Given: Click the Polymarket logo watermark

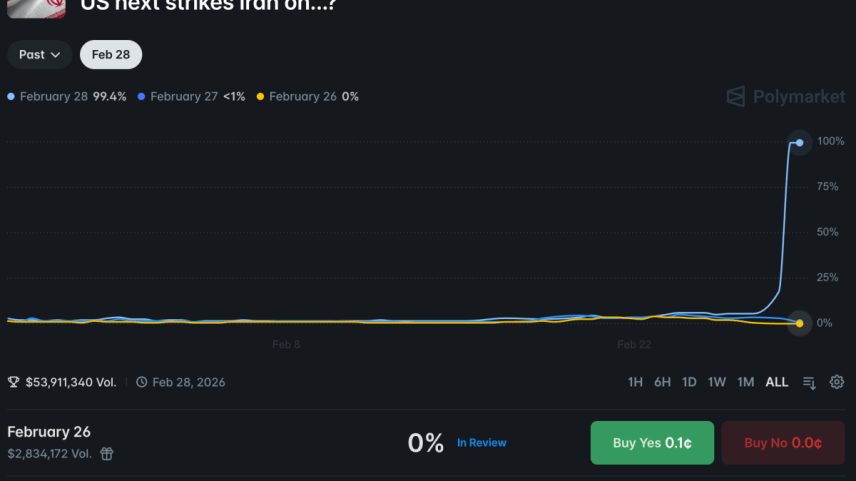Looking at the screenshot, I should coord(786,97).
